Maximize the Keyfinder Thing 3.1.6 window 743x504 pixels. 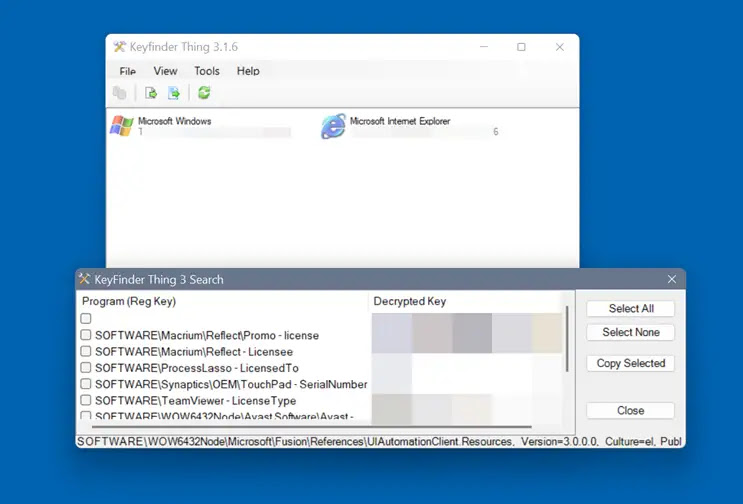(521, 47)
